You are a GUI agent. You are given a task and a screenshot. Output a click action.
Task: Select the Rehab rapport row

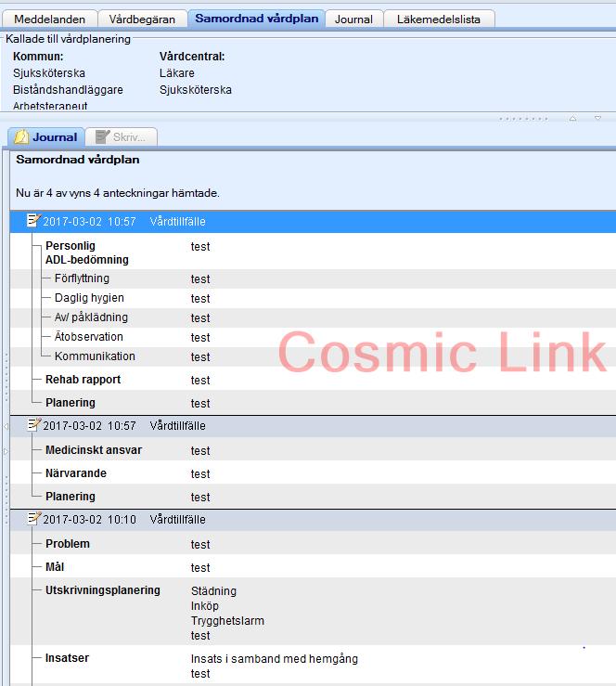pos(313,380)
